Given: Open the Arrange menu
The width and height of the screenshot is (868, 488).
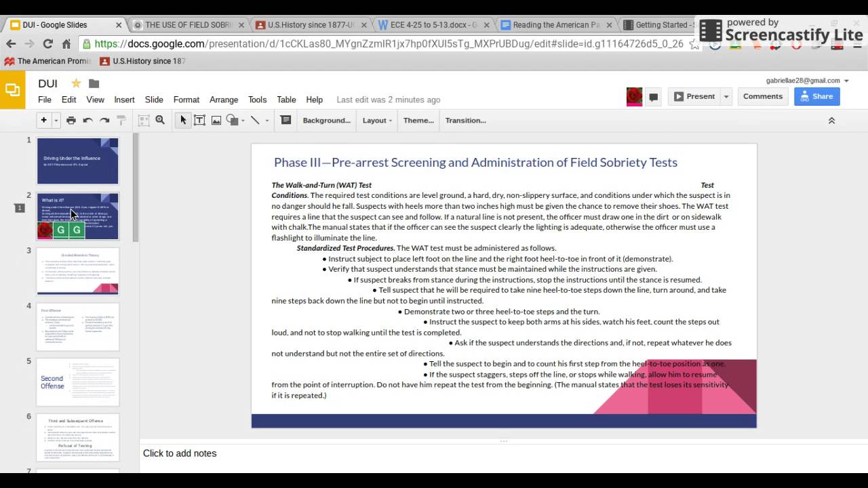Looking at the screenshot, I should (224, 100).
